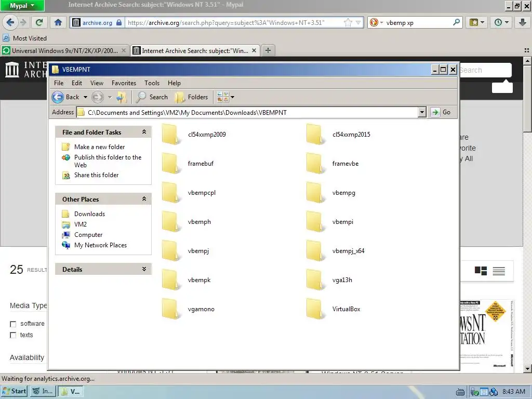
Task: Open the Help menu
Action: pos(174,83)
